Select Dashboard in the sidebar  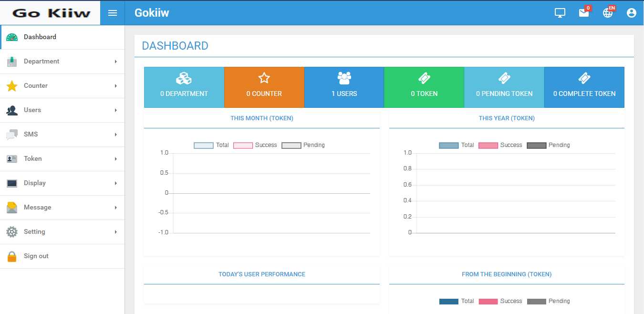click(40, 37)
